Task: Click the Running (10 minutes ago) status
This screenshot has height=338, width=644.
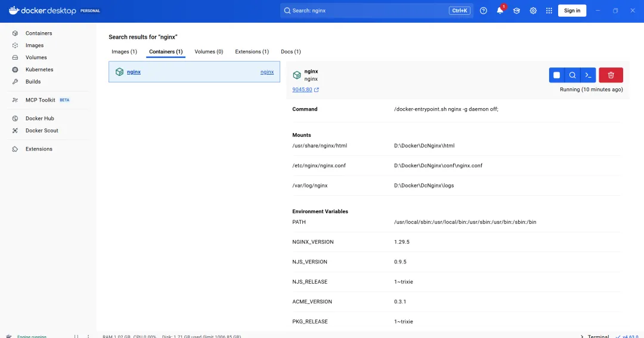Action: (x=592, y=90)
